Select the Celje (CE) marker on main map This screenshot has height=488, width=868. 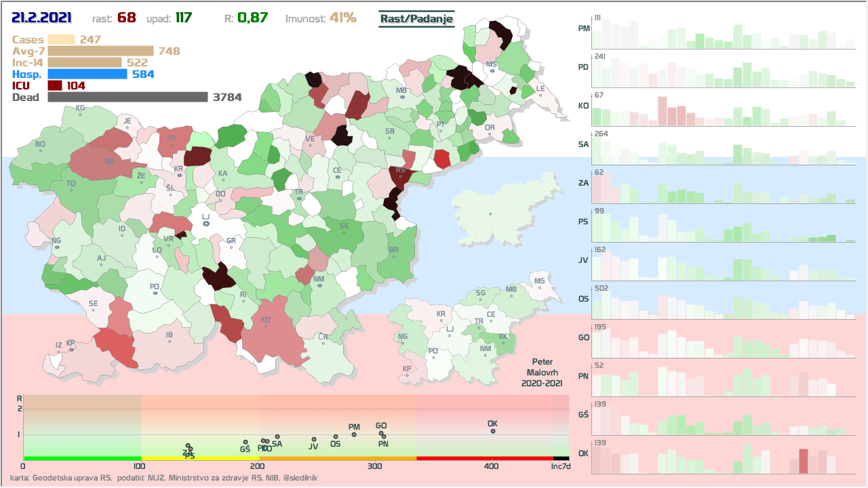pos(337,177)
